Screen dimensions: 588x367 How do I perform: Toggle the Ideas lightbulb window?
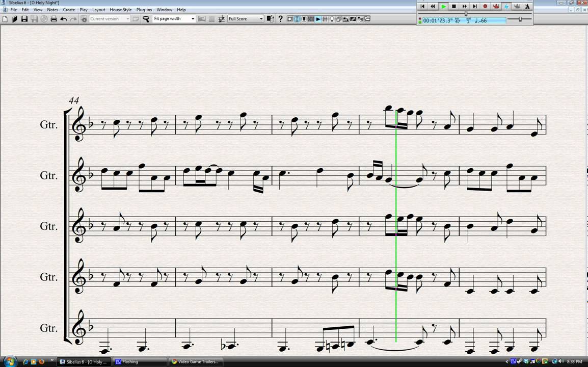332,19
